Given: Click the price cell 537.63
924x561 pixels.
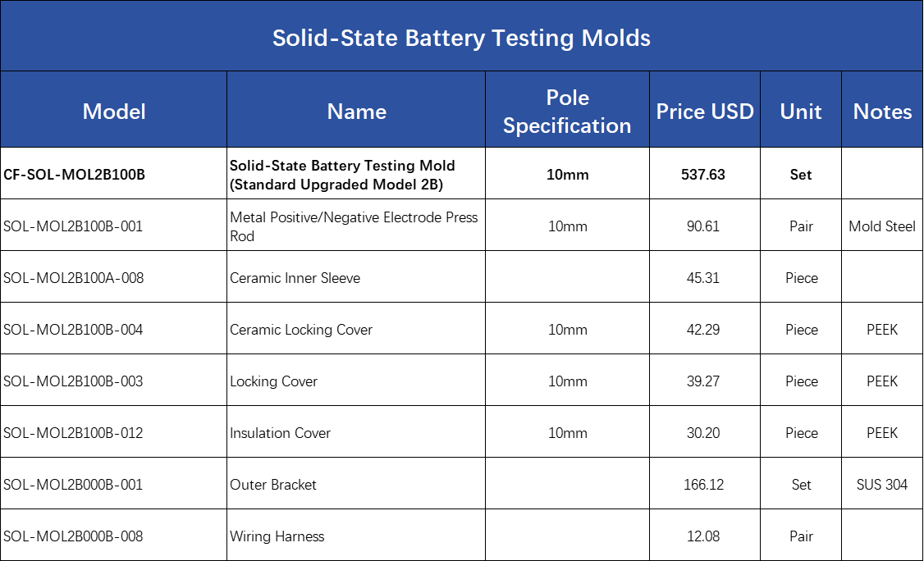Looking at the screenshot, I should pyautogui.click(x=705, y=174).
